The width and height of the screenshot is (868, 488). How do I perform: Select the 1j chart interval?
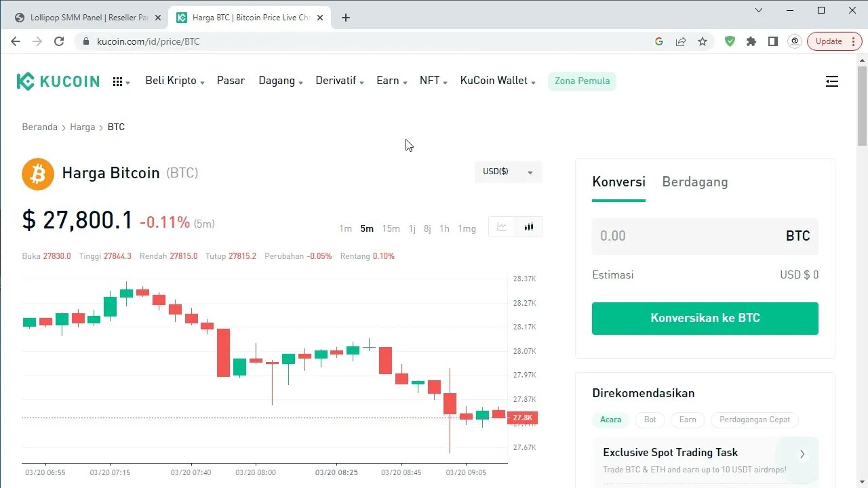[x=412, y=228]
